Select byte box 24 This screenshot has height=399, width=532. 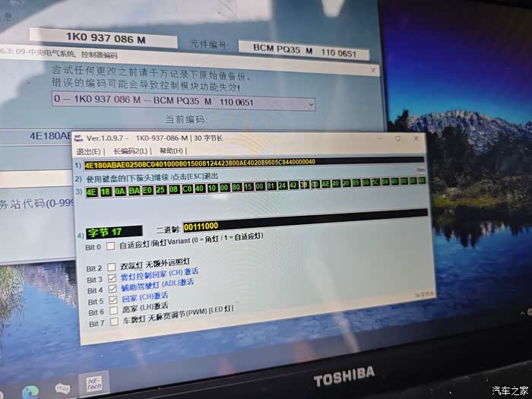pos(282,185)
